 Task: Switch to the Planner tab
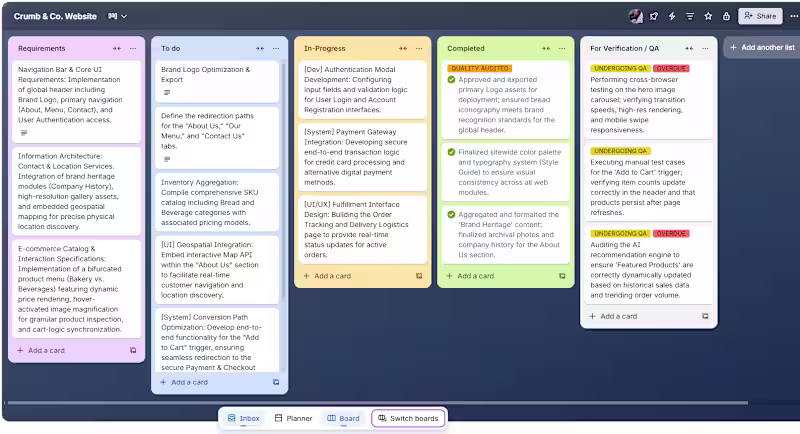[x=293, y=418]
